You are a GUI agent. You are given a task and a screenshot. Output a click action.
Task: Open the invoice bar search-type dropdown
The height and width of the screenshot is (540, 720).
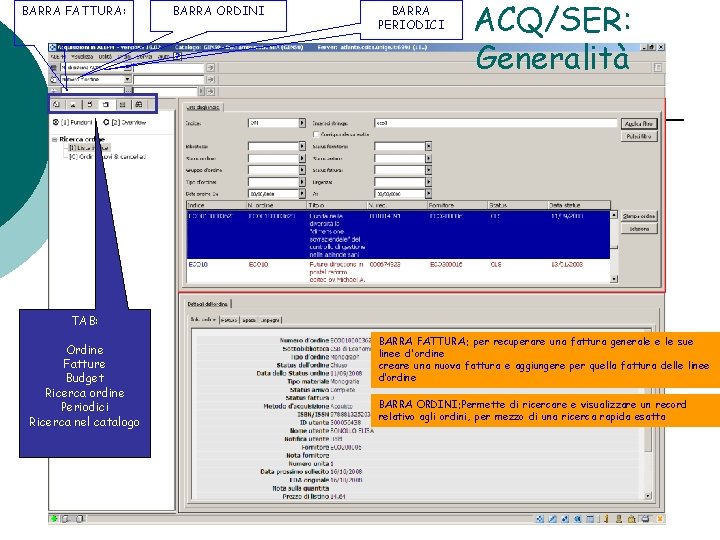click(x=128, y=68)
